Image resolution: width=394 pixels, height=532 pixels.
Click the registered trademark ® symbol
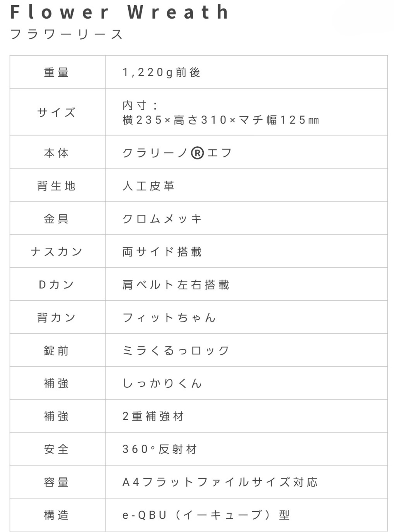tap(197, 153)
